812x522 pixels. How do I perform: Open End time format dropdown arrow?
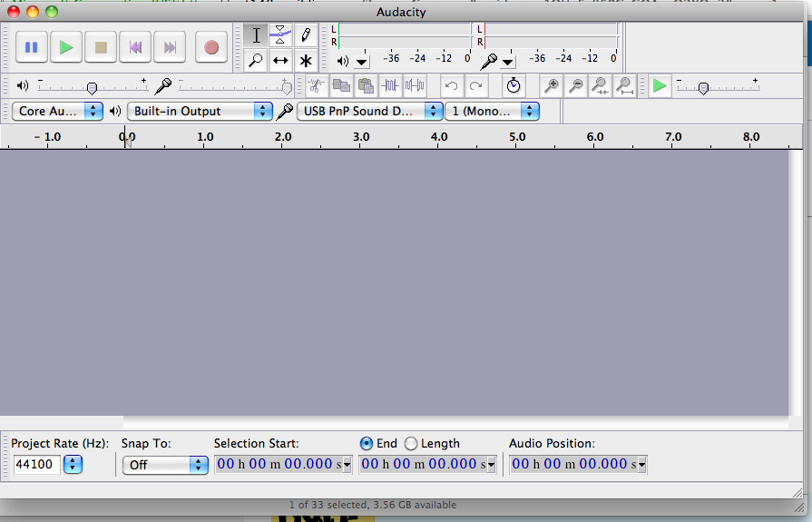492,465
